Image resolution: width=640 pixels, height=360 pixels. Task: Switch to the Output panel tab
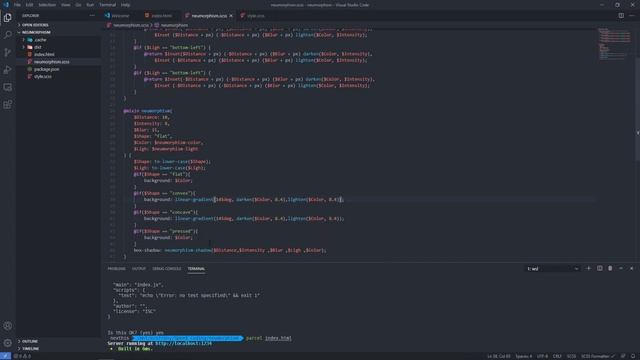pos(139,269)
